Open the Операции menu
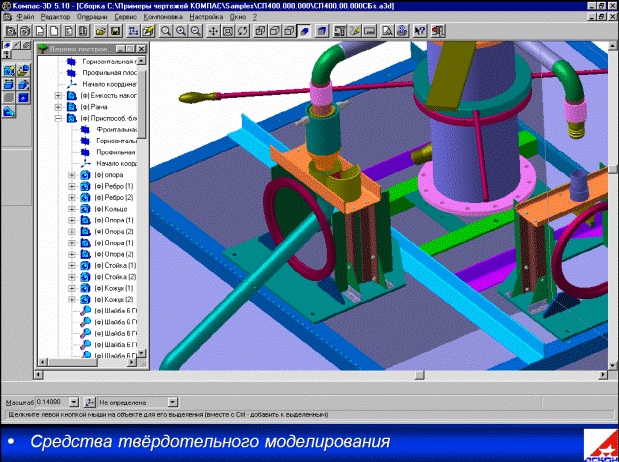The height and width of the screenshot is (462, 619). pos(92,17)
